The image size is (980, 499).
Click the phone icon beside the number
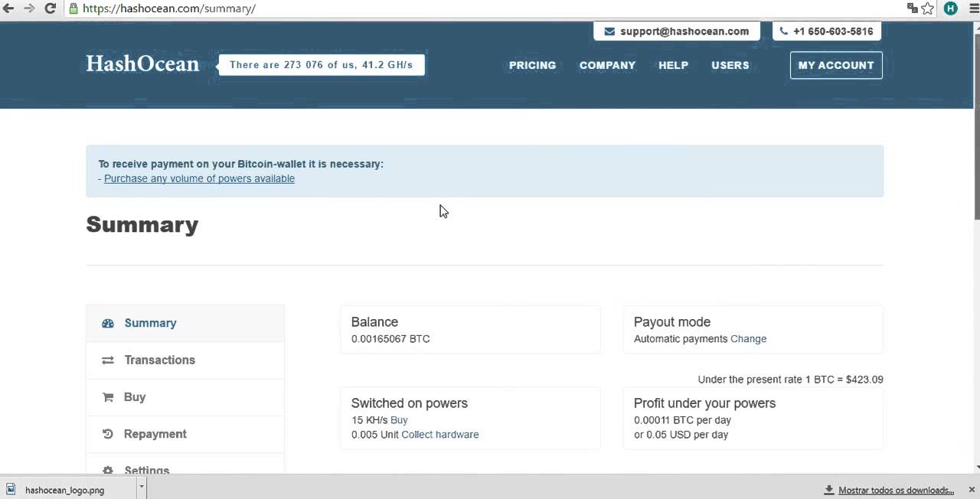tap(783, 31)
